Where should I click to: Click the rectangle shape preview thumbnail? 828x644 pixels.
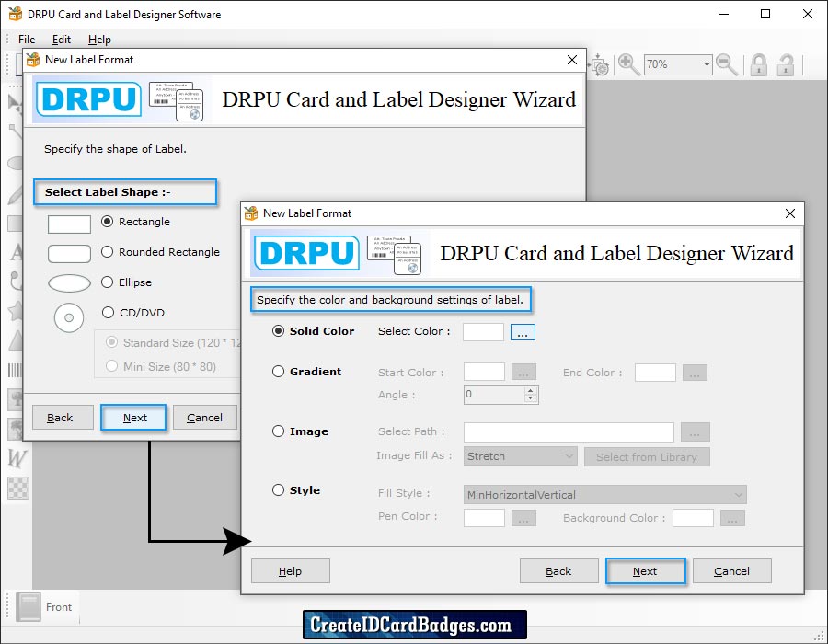pos(69,224)
